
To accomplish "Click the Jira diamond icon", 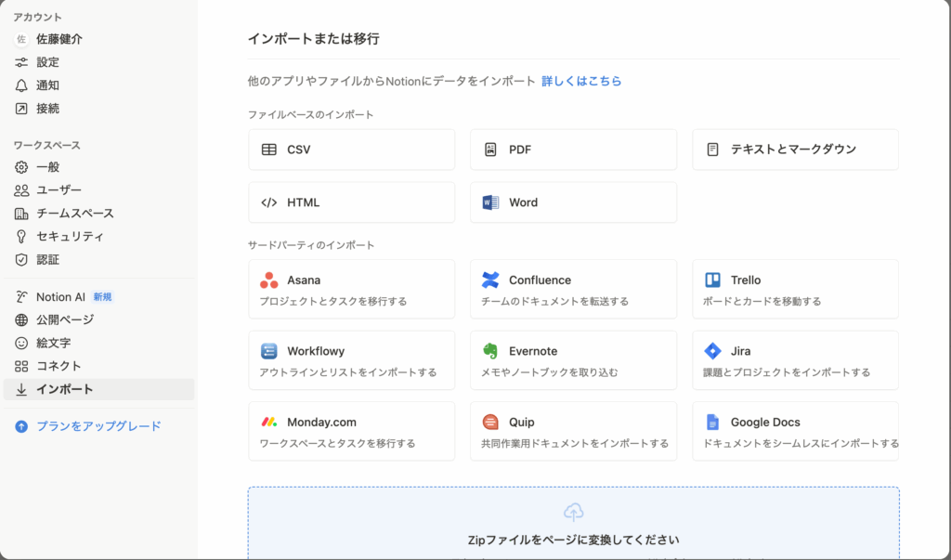I will (712, 351).
